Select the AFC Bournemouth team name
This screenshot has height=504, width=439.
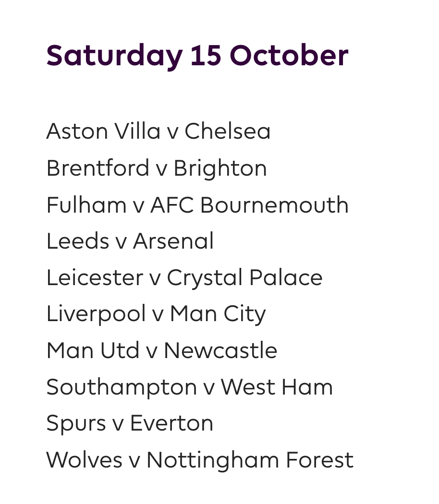tap(249, 205)
